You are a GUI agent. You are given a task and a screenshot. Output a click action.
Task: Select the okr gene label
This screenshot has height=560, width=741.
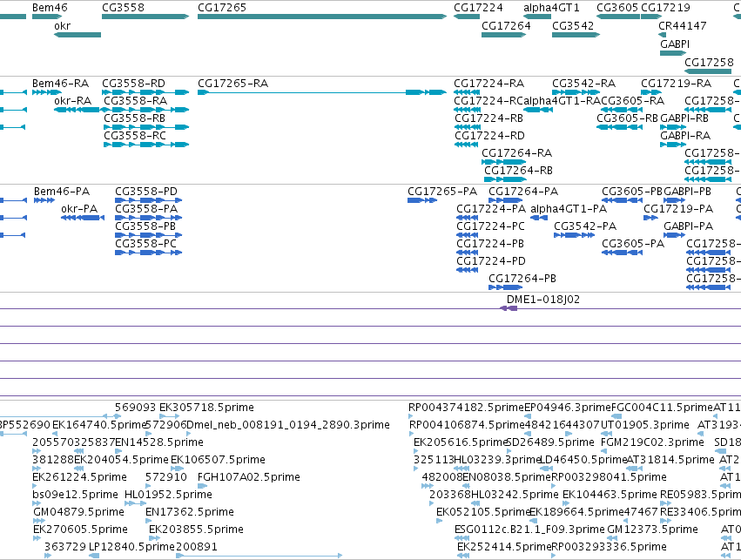(x=63, y=25)
